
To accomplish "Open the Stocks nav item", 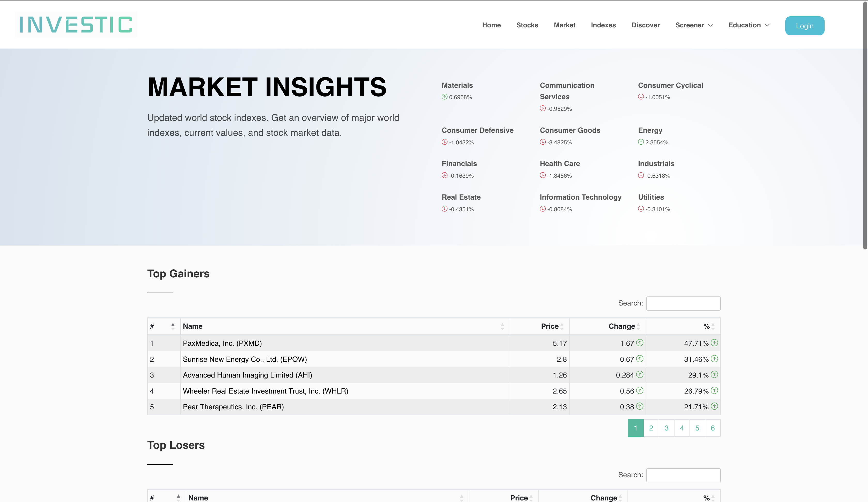I will tap(527, 25).
